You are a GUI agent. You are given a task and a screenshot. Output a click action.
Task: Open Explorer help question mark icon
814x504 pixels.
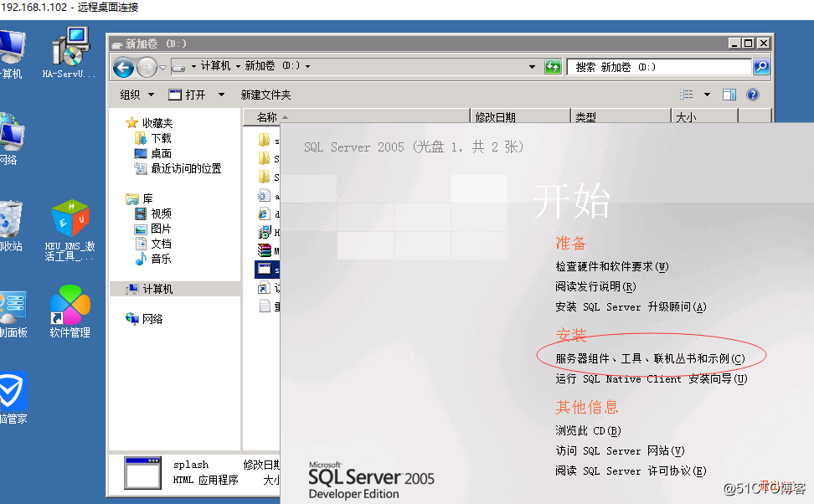pyautogui.click(x=752, y=95)
